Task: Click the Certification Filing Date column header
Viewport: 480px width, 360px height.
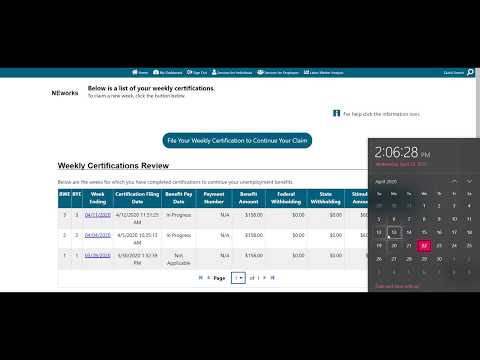Action: pos(137,198)
